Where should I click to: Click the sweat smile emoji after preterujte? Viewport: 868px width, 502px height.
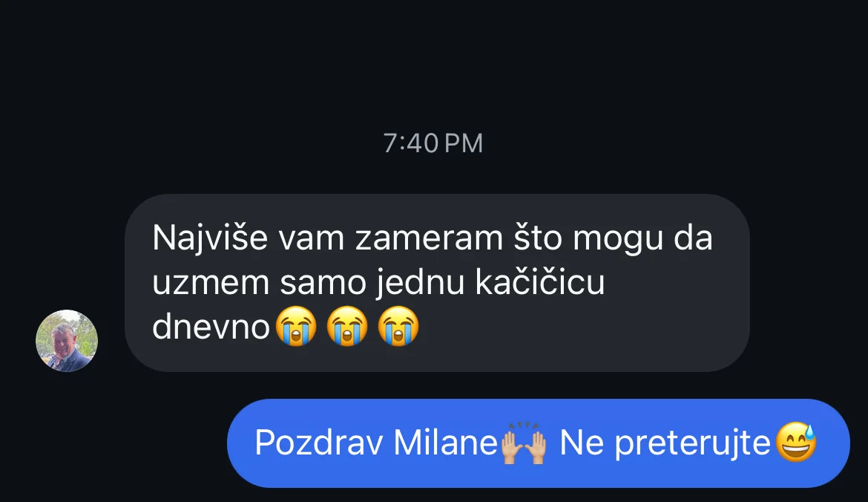796,442
